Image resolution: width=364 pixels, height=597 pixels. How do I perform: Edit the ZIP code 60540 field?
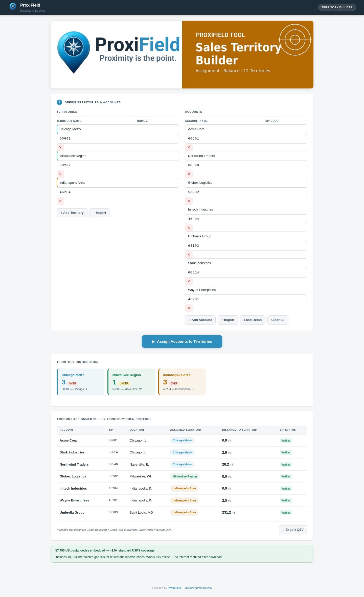246,166
